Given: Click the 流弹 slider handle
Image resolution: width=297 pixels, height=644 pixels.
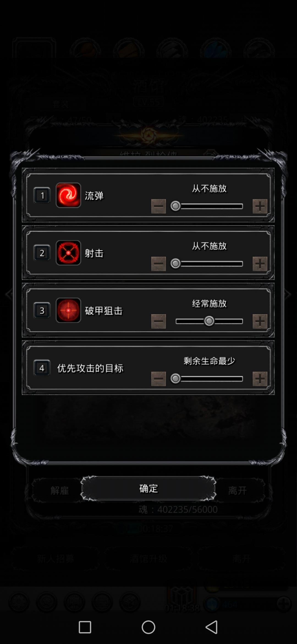Looking at the screenshot, I should point(175,206).
